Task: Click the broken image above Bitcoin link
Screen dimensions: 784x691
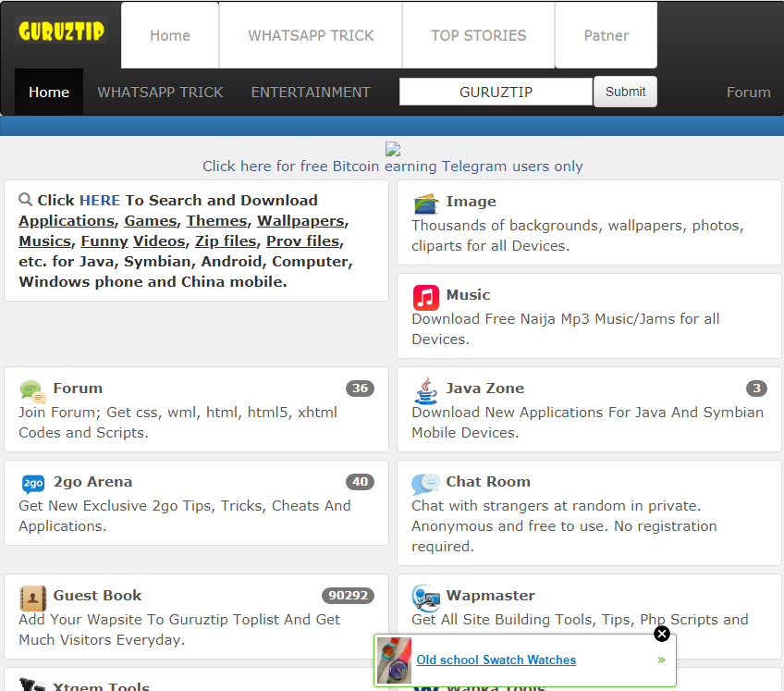Action: (393, 149)
